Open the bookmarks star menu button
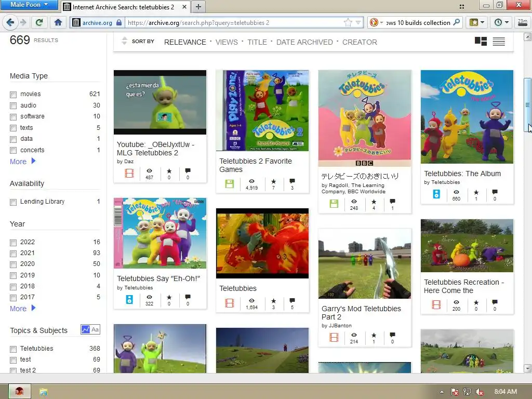This screenshot has height=399, width=532. click(477, 23)
